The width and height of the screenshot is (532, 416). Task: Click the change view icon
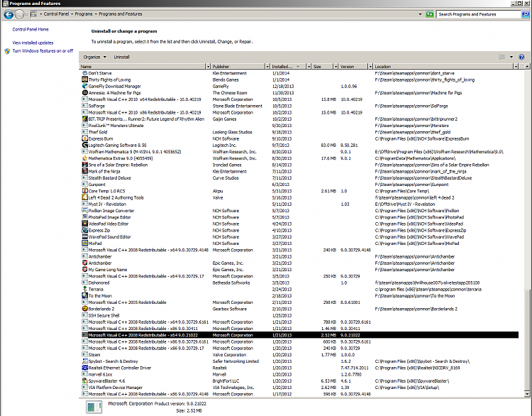[x=501, y=57]
